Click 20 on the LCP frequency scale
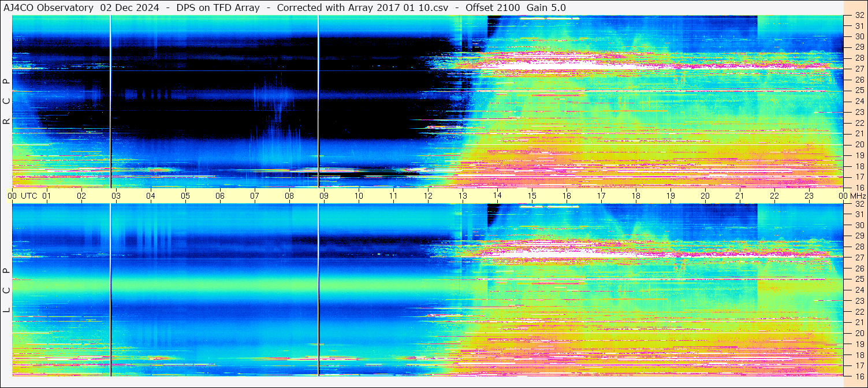Viewport: 868px width, 388px height. point(859,333)
